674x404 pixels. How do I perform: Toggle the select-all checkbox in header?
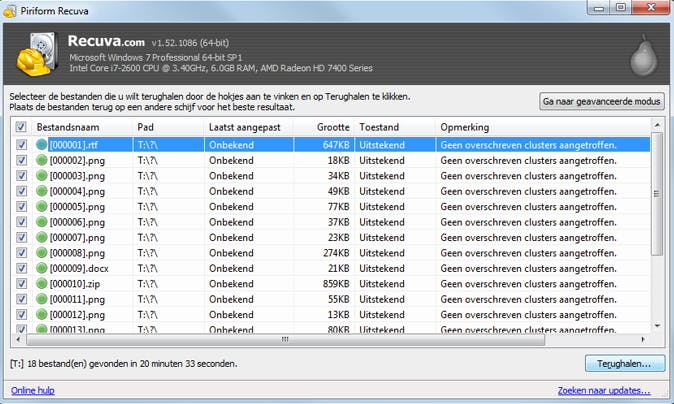coord(21,127)
